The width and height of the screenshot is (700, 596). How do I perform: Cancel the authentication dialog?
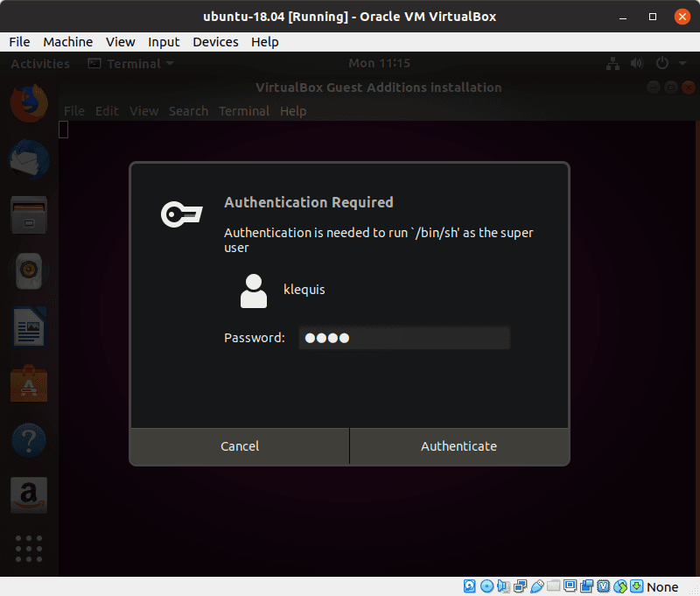point(240,446)
